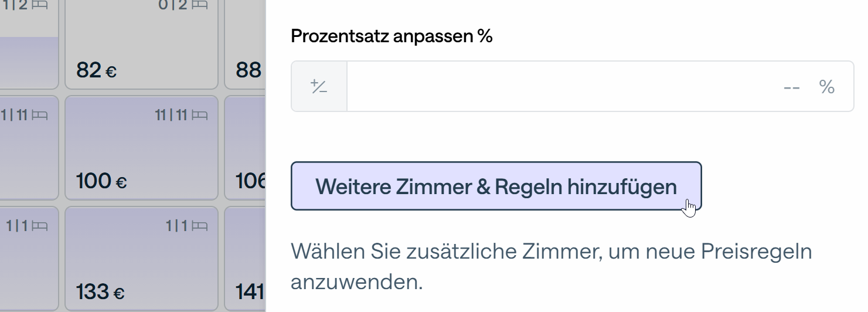Click the 1|1 occupancy count above 133 €

coord(175,225)
